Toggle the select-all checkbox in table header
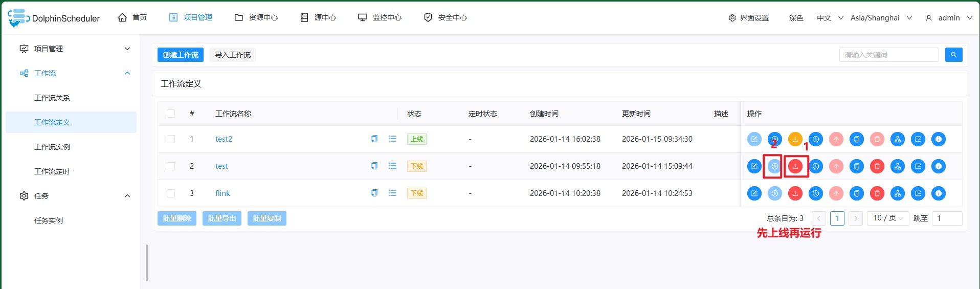Screen dimensions: 980x289 (171, 114)
